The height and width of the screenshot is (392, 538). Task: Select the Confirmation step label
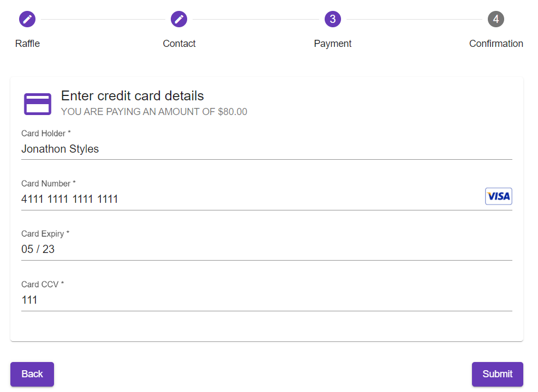click(496, 44)
